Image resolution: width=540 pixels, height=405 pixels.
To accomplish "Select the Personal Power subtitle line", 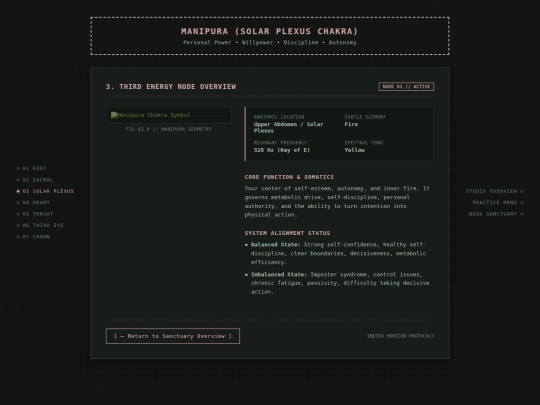I will tap(270, 43).
